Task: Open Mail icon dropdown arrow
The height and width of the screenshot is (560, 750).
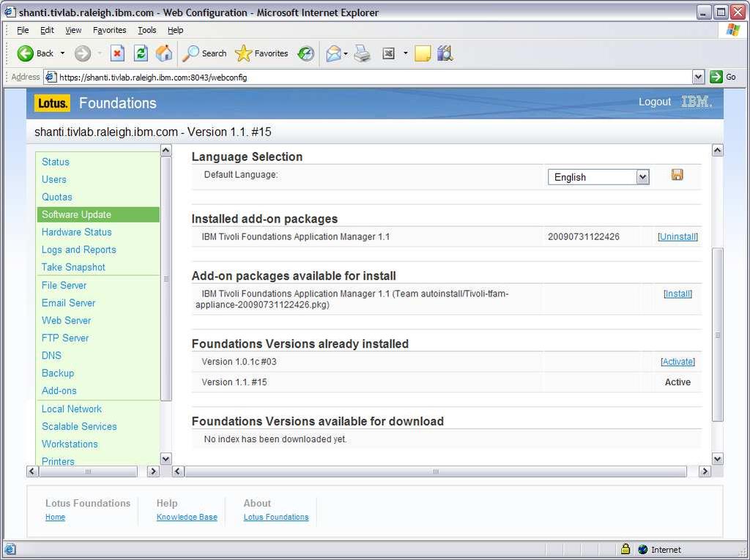Action: pos(346,53)
